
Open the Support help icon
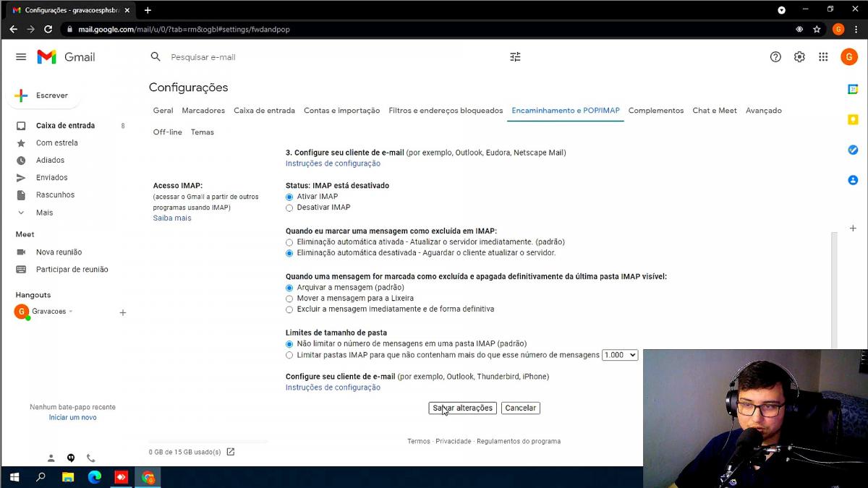[x=775, y=57]
